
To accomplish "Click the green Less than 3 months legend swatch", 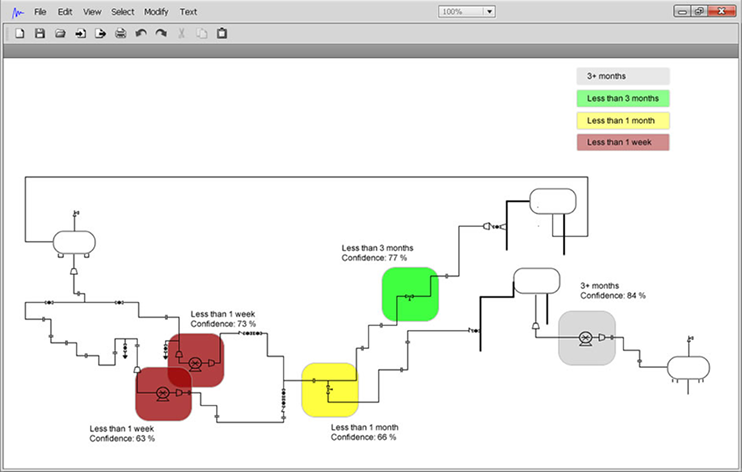I will (623, 98).
